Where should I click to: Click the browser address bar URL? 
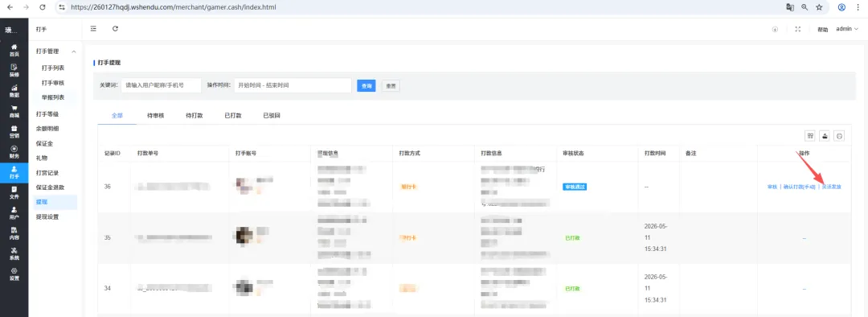pyautogui.click(x=174, y=7)
